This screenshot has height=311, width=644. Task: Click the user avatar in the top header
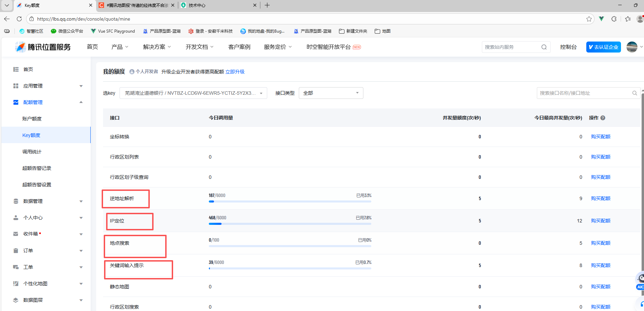click(x=632, y=47)
